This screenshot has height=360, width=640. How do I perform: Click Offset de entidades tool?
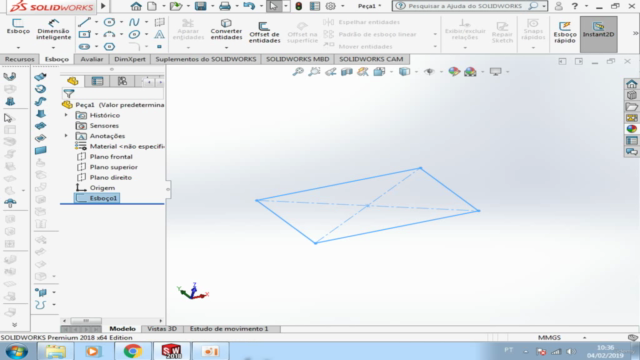tap(264, 32)
